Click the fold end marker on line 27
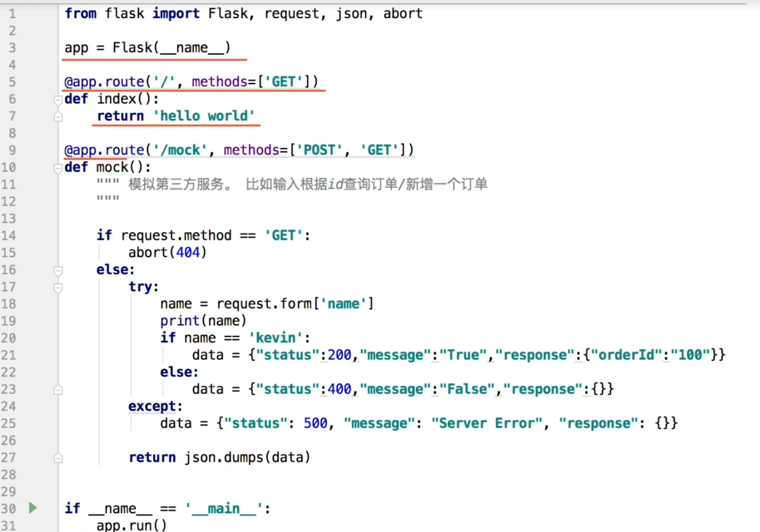Viewport: 760px width, 532px height. click(x=58, y=458)
